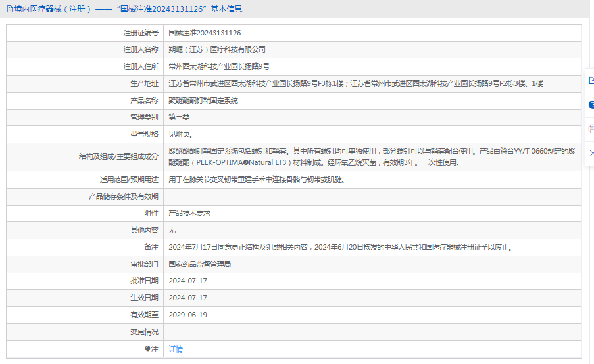Click the 注册人名称 label
Viewport: 594px width, 364px height.
[x=141, y=49]
